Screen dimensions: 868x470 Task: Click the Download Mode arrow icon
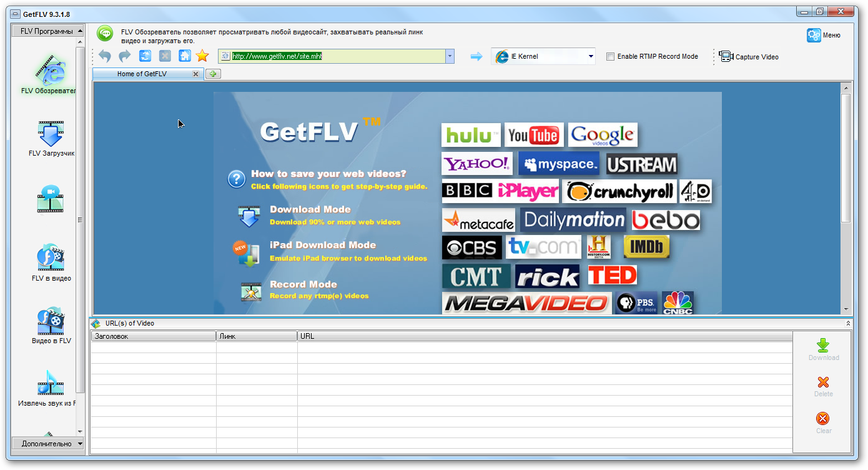pyautogui.click(x=249, y=217)
